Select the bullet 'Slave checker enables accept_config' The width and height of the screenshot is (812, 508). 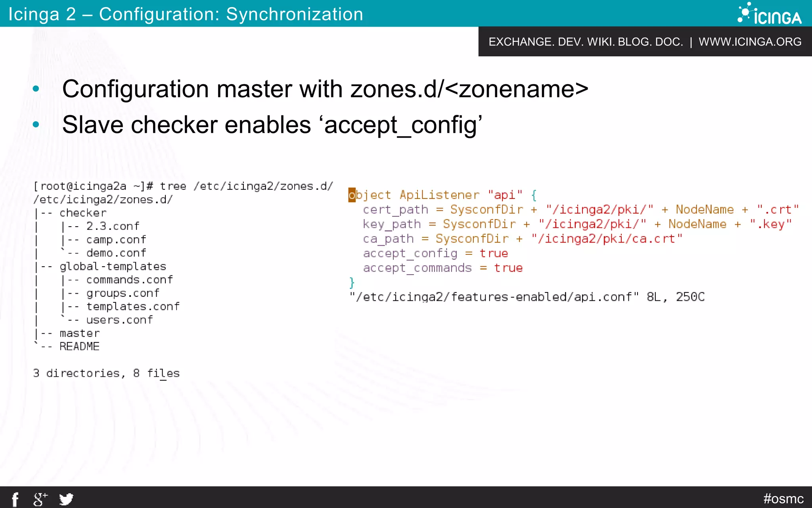pos(272,125)
